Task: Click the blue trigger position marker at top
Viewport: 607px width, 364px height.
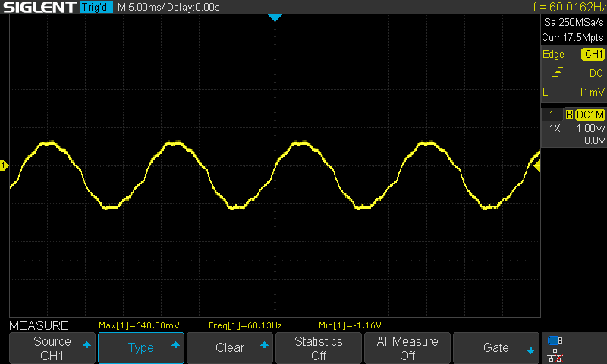Action: tap(275, 17)
